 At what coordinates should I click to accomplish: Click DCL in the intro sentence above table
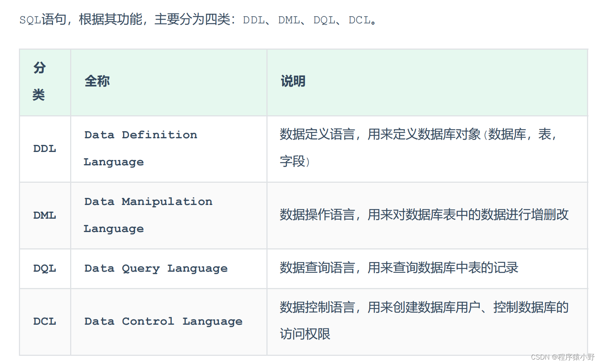(360, 20)
